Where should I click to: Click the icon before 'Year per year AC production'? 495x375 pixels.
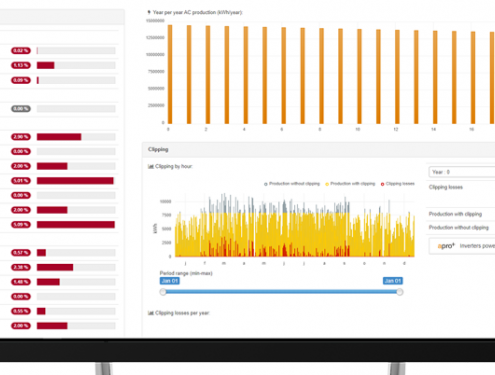coord(149,12)
